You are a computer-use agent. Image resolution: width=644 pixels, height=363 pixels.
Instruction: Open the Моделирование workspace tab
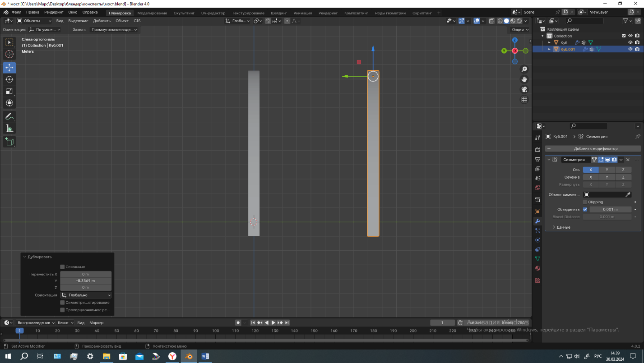(x=152, y=13)
